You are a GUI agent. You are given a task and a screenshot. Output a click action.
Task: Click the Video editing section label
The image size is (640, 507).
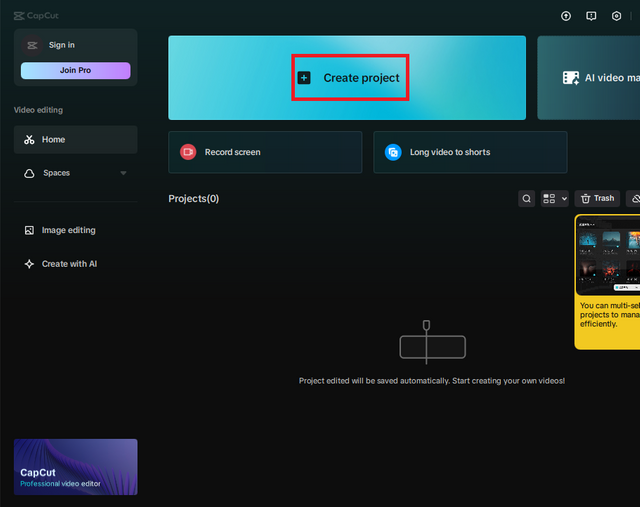38,110
